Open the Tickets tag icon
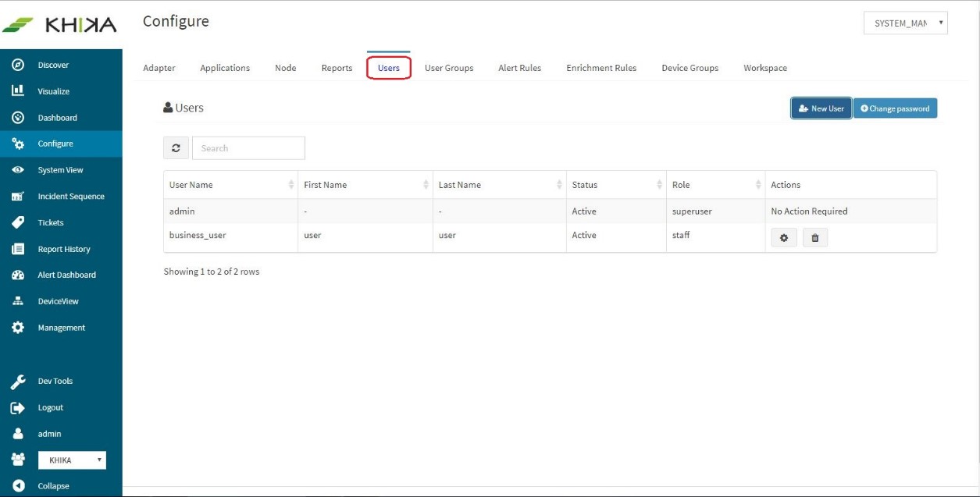The image size is (980, 497). click(16, 222)
